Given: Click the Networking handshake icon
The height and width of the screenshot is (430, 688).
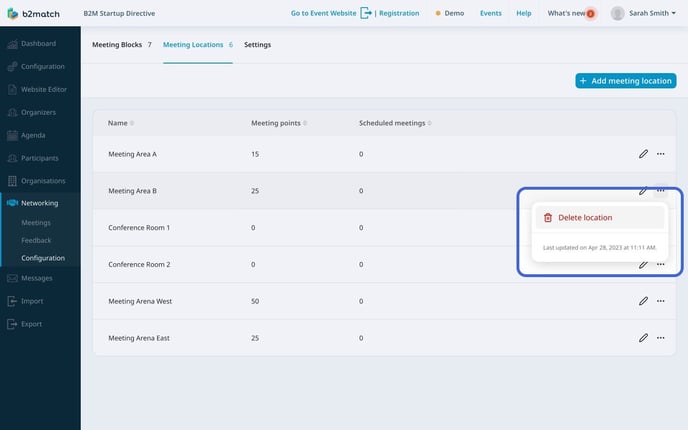Looking at the screenshot, I should (x=12, y=203).
